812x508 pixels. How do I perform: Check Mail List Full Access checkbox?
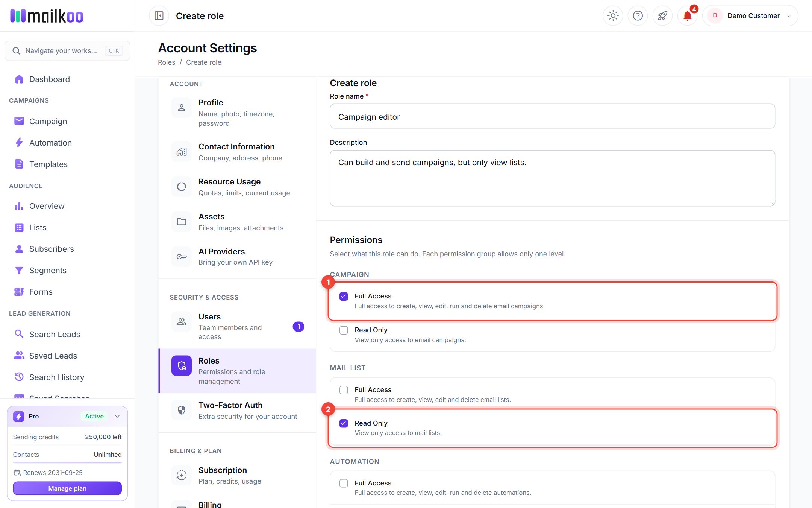click(x=344, y=390)
